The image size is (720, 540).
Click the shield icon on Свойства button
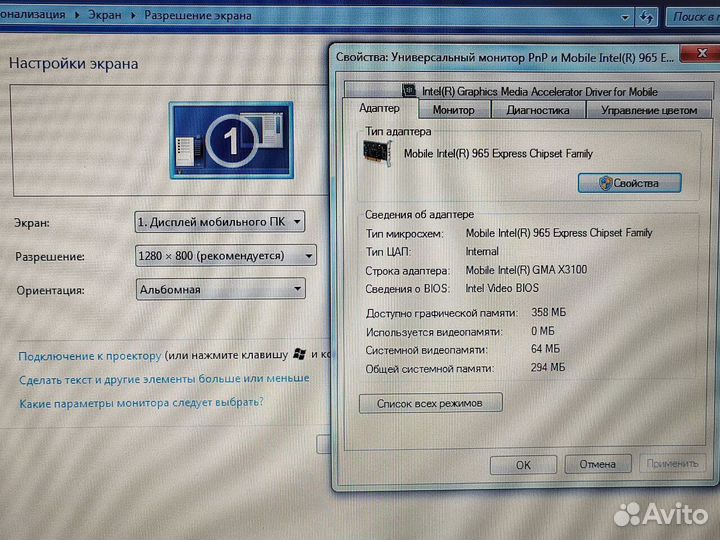point(606,183)
